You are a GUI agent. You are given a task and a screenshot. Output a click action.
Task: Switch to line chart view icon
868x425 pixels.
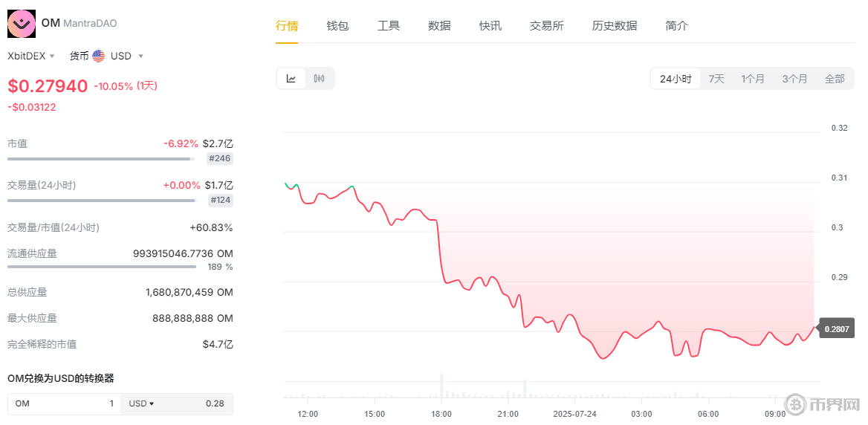(291, 79)
